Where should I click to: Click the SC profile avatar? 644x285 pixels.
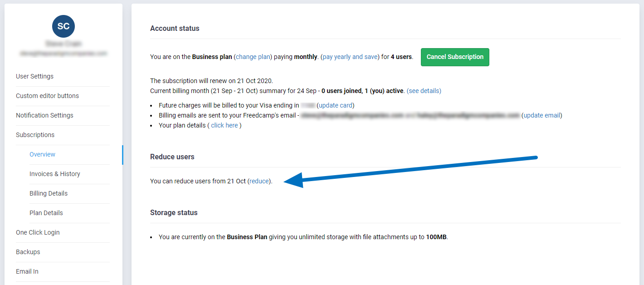pyautogui.click(x=63, y=26)
